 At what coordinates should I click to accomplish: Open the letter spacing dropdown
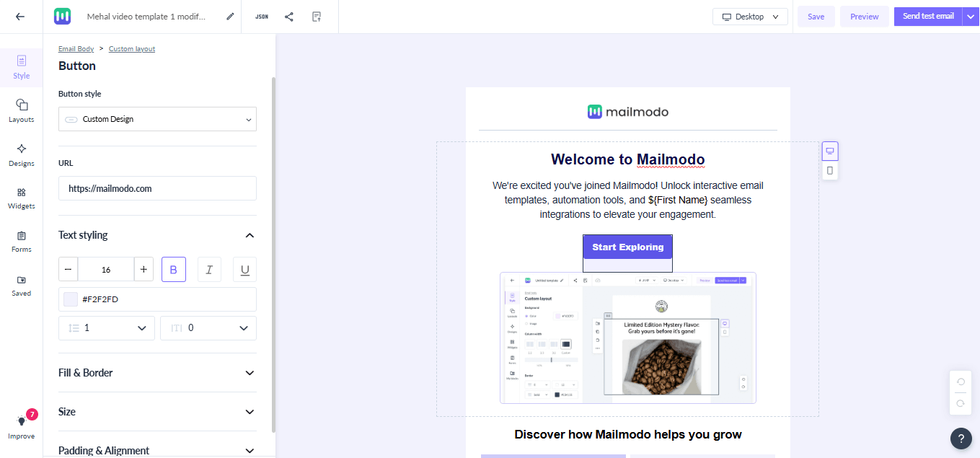point(208,327)
